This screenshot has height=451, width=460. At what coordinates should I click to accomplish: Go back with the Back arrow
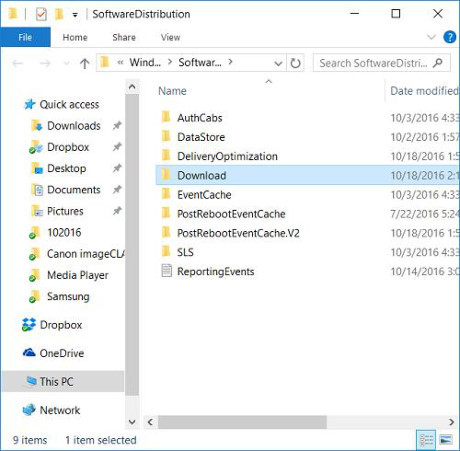click(x=18, y=63)
